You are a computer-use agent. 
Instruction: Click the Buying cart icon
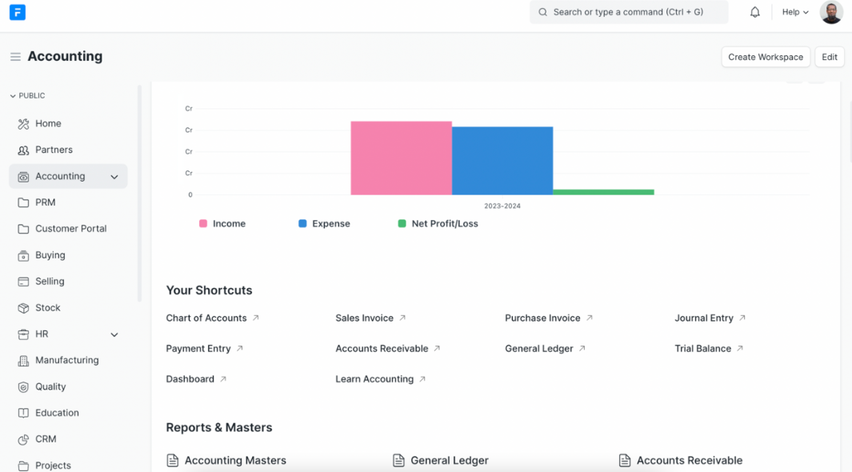click(x=23, y=256)
